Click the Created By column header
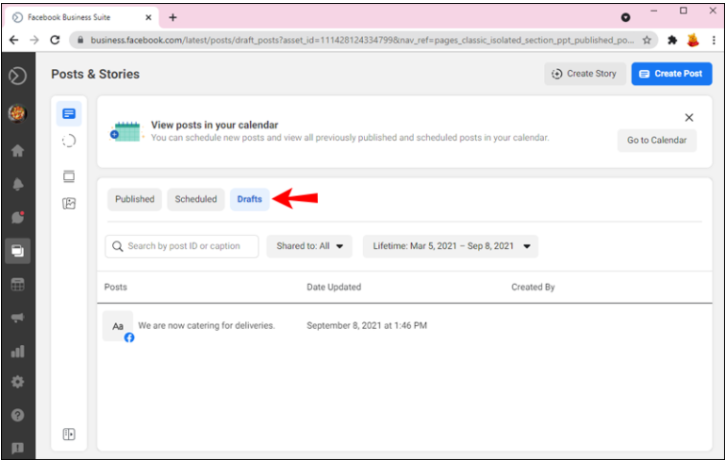728x461 pixels. [533, 287]
